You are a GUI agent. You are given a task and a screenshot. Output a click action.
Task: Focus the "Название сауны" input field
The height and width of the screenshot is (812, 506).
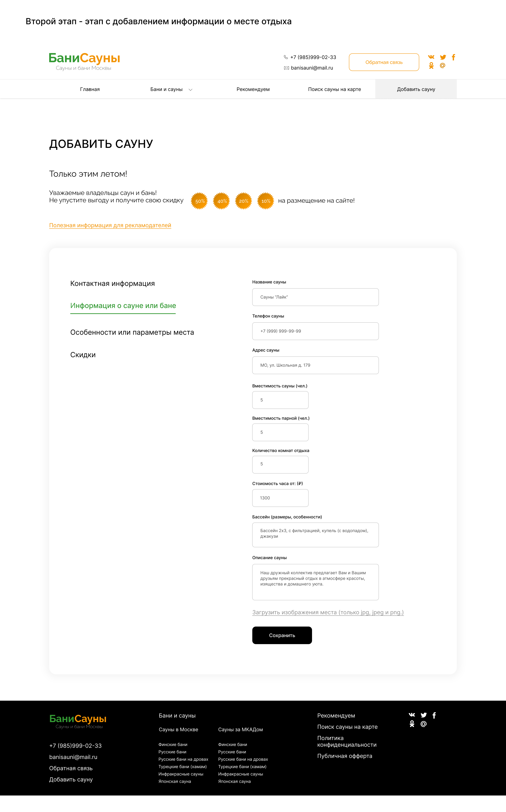(315, 297)
